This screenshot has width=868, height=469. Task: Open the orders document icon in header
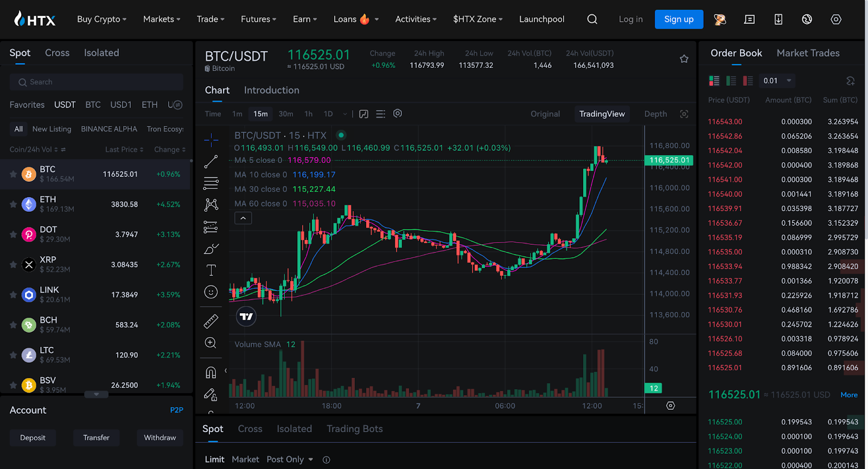click(x=749, y=19)
